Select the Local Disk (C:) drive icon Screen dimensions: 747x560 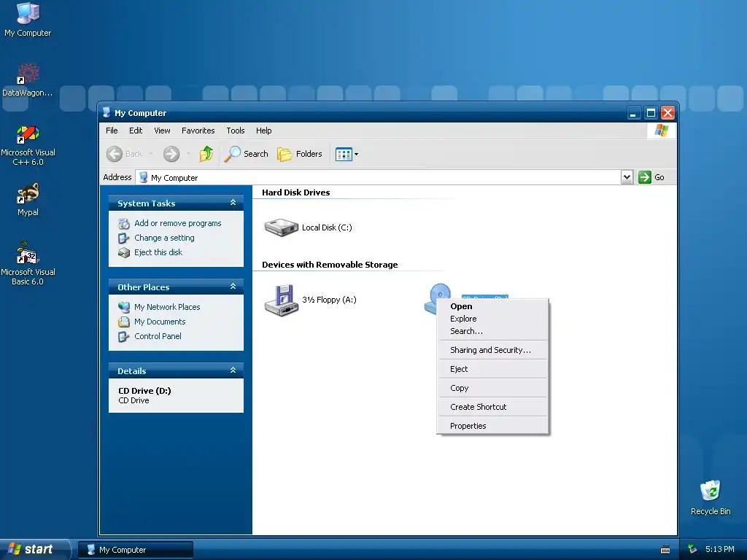(281, 227)
